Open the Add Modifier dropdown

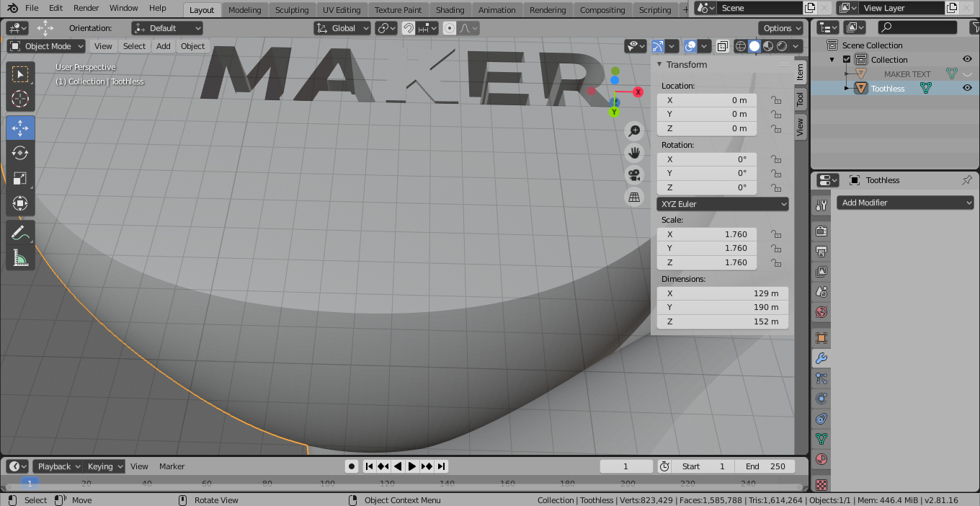coord(905,203)
